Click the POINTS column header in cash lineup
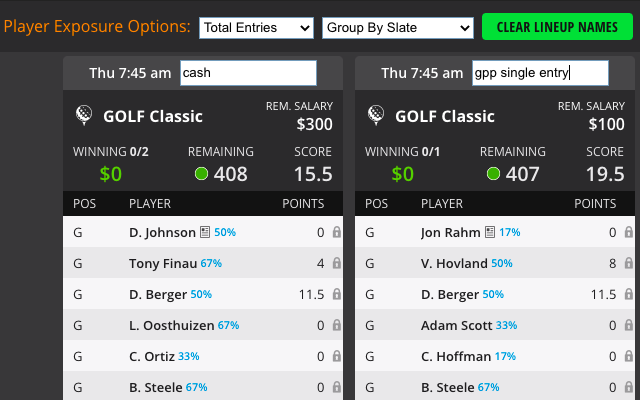The image size is (640, 400). click(303, 204)
